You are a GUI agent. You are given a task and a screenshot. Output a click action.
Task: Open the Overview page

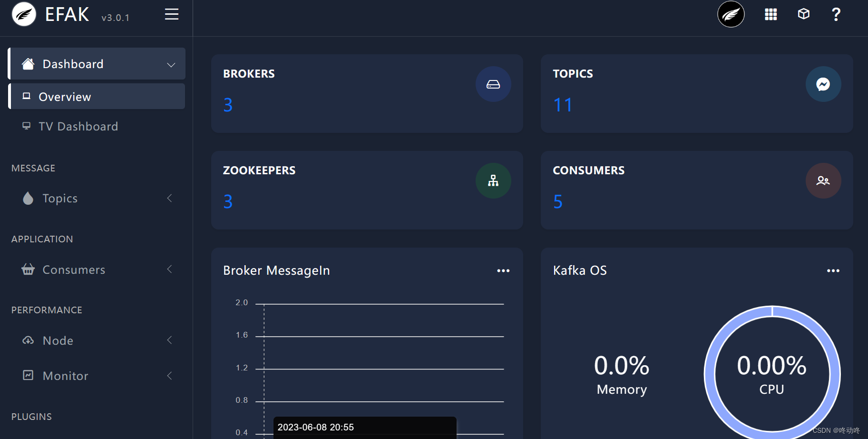[x=97, y=96]
